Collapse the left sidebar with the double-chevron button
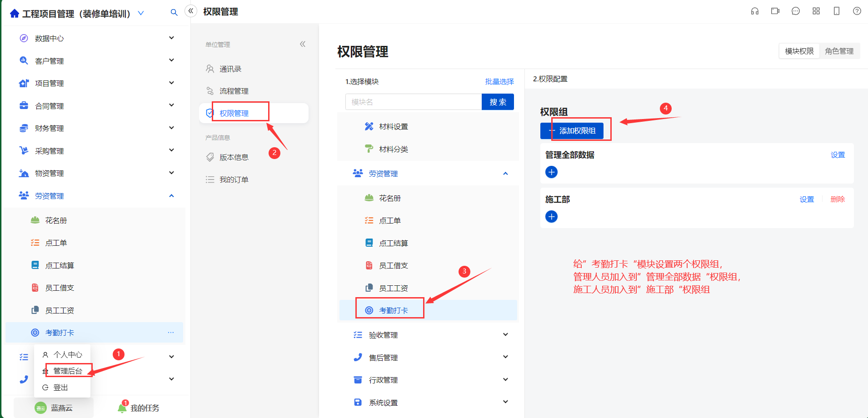Screen dimensions: 868x418 pos(191,11)
